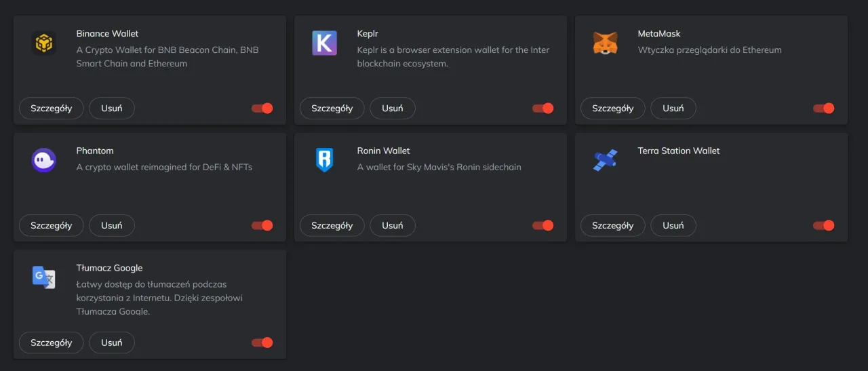868x371 pixels.
Task: Open Szczegóły for Ronin Wallet
Action: click(332, 226)
